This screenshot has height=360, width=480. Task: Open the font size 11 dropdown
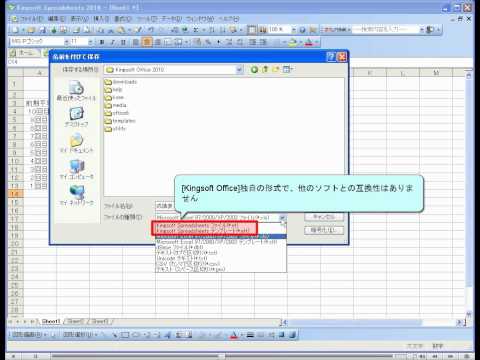(x=90, y=41)
